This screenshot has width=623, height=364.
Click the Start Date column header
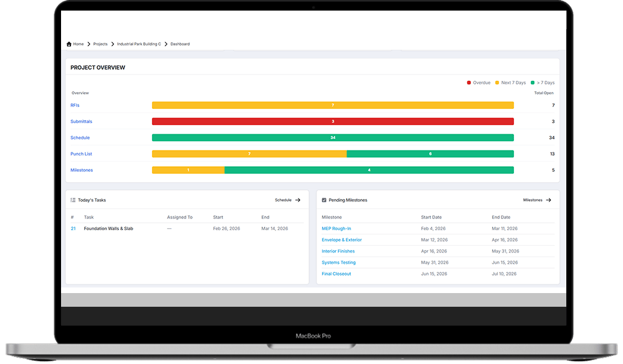(x=431, y=217)
